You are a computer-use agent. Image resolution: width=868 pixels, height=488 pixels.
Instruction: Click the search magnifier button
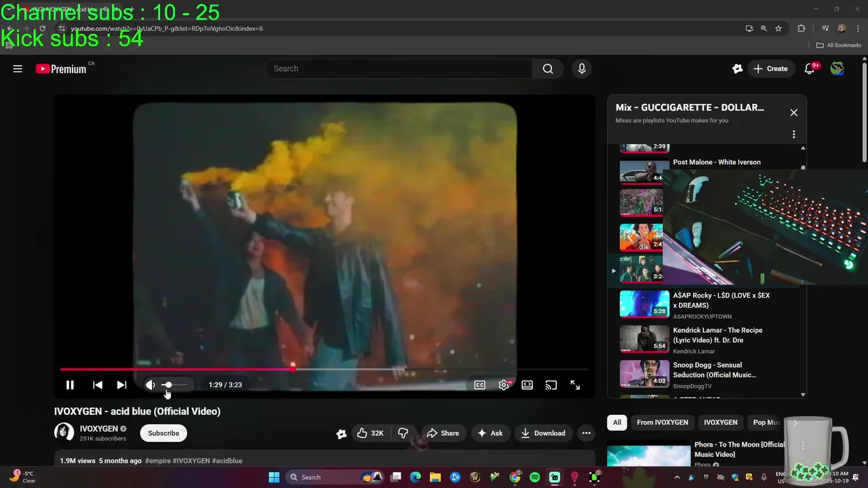pyautogui.click(x=548, y=68)
